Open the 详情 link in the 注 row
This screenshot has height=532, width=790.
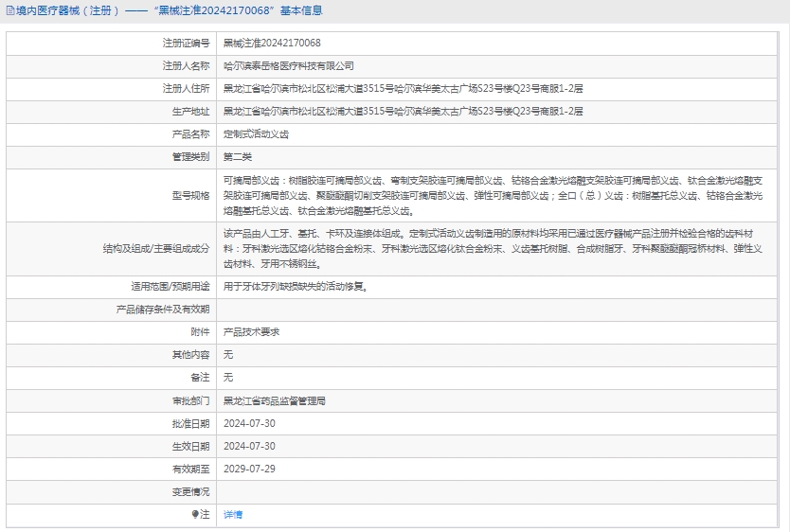click(233, 514)
